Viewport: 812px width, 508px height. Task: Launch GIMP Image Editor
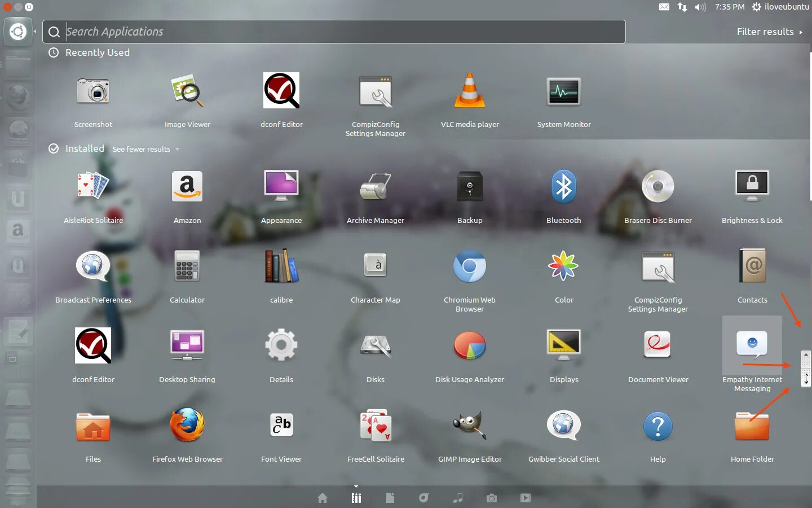coord(470,425)
